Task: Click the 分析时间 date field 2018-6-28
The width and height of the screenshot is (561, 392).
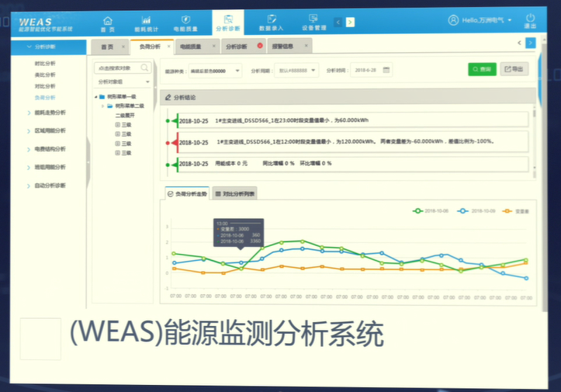Action: point(372,70)
